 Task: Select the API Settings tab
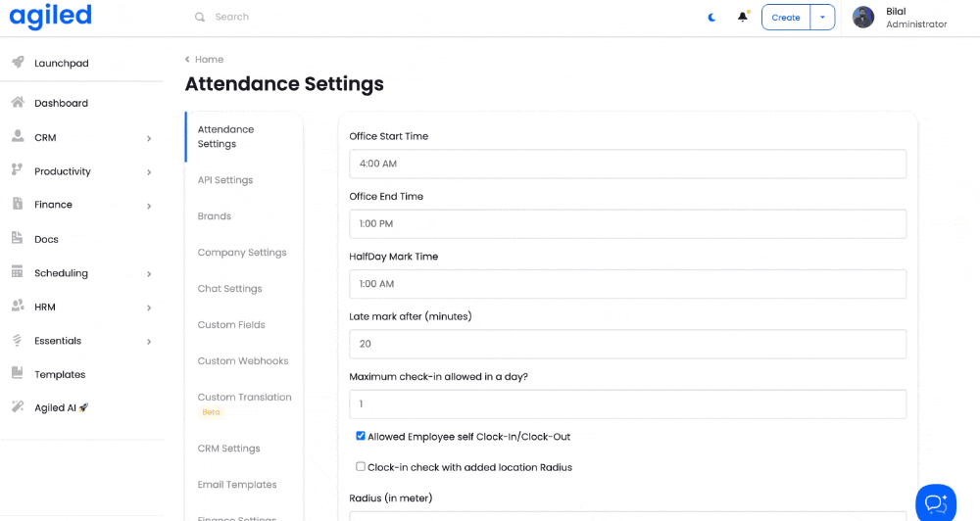click(x=225, y=180)
